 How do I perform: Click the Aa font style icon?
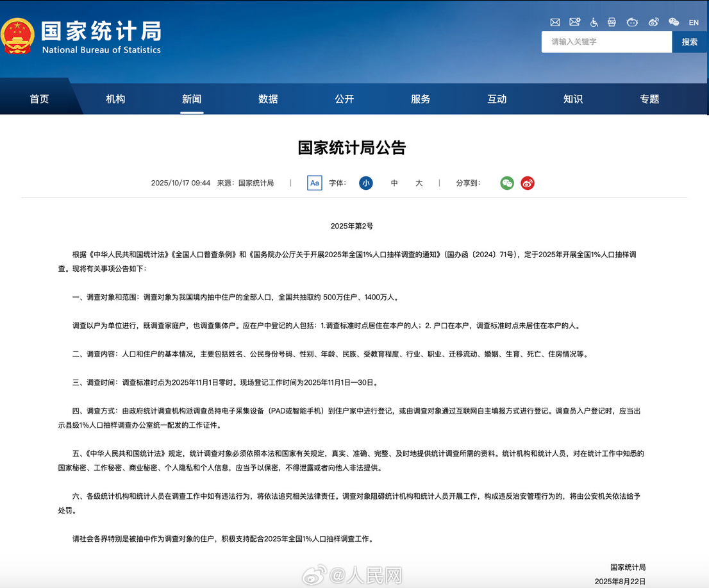coord(314,183)
